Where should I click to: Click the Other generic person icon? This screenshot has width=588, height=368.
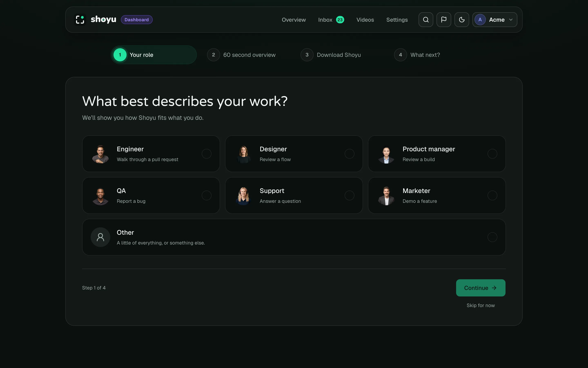(x=100, y=237)
